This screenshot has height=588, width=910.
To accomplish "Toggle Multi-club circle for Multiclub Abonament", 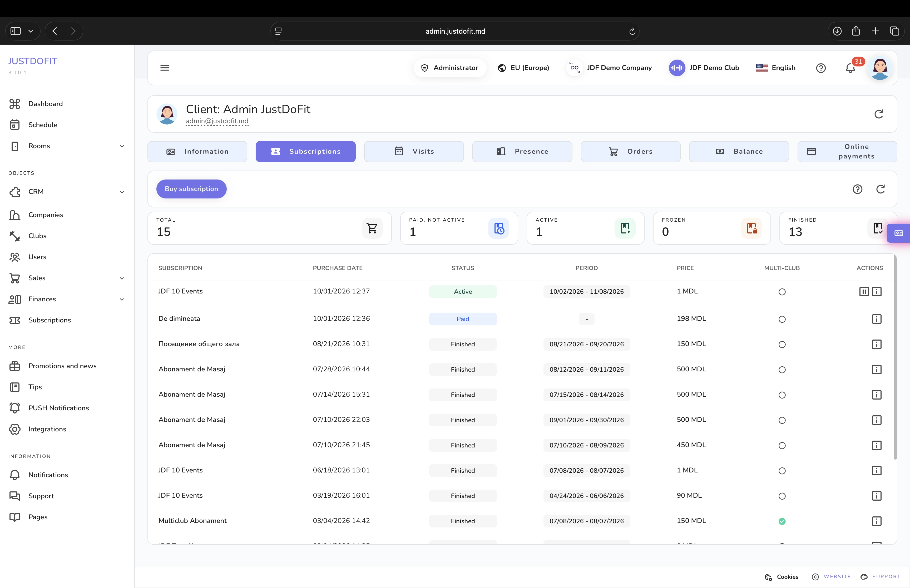I will coord(782,521).
